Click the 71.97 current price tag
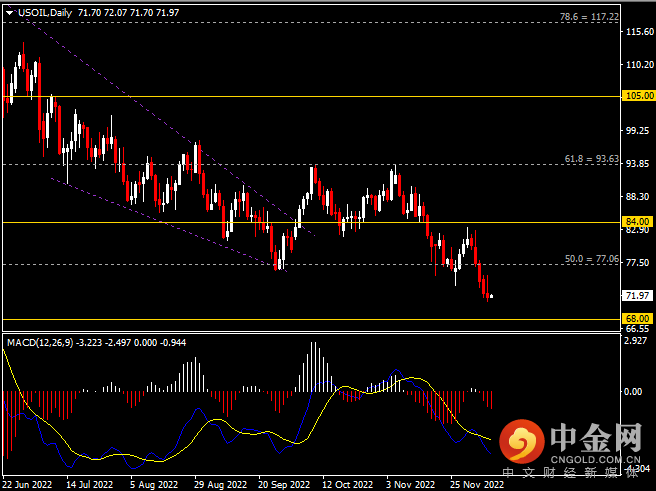 pos(637,295)
